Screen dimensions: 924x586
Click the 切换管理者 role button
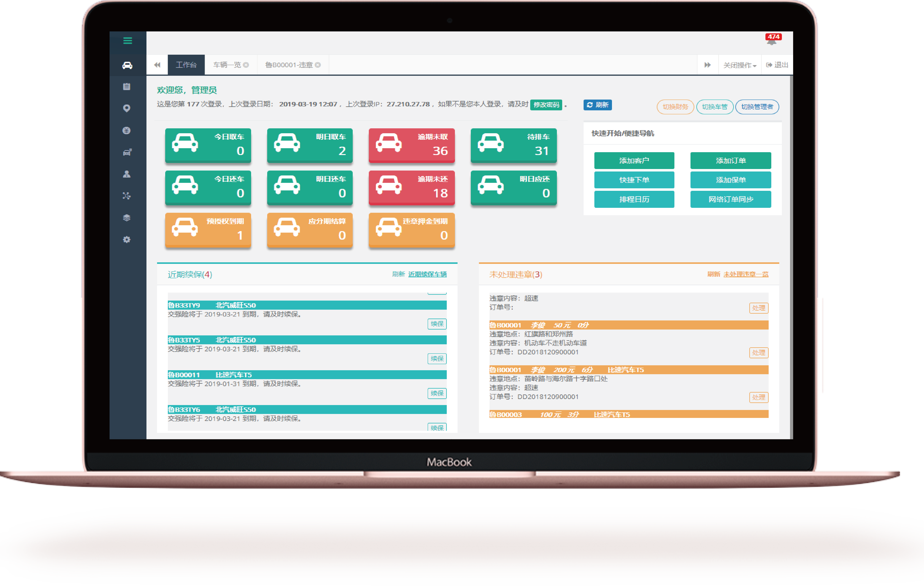(757, 107)
